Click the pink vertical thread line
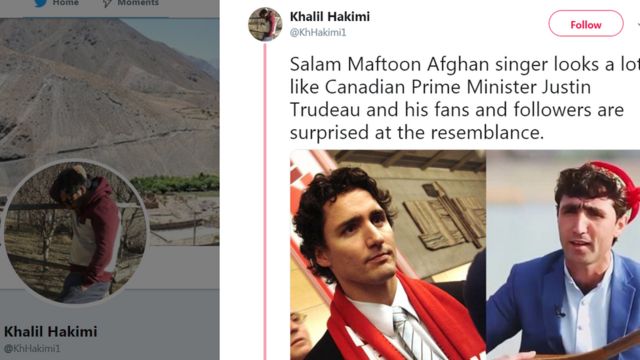 pyautogui.click(x=265, y=202)
